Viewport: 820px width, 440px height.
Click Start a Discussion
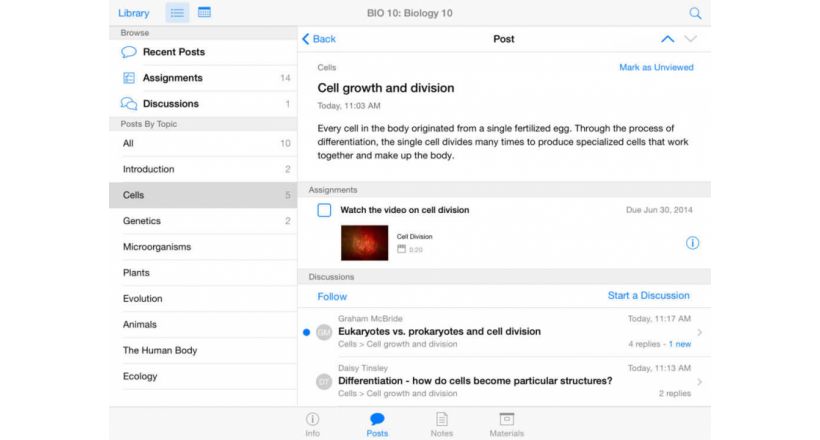coord(648,296)
